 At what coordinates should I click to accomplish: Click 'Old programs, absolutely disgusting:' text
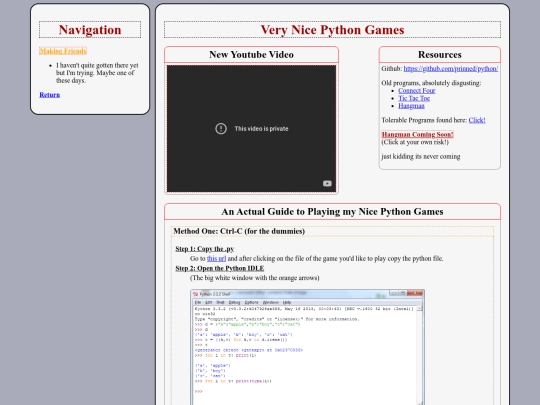[x=431, y=83]
